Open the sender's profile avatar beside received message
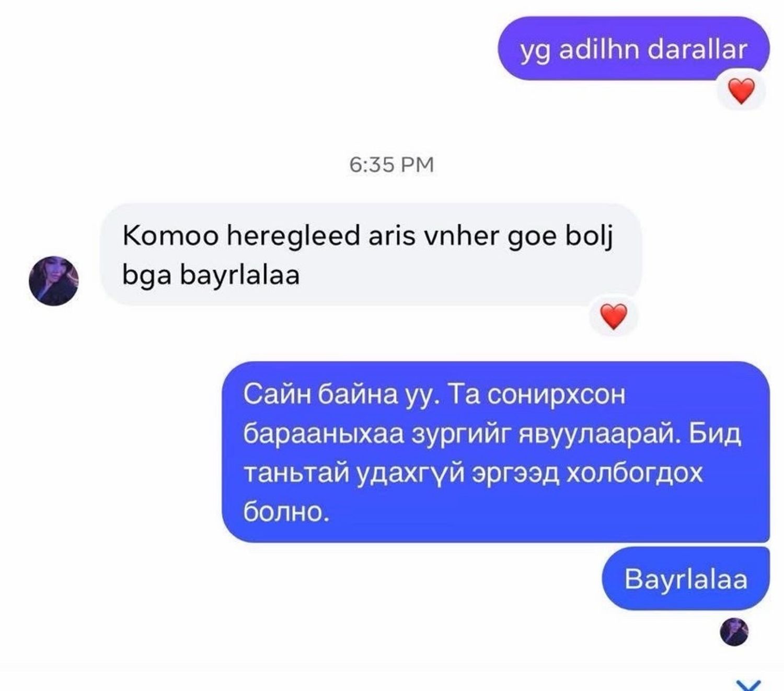784x691 pixels. click(54, 281)
